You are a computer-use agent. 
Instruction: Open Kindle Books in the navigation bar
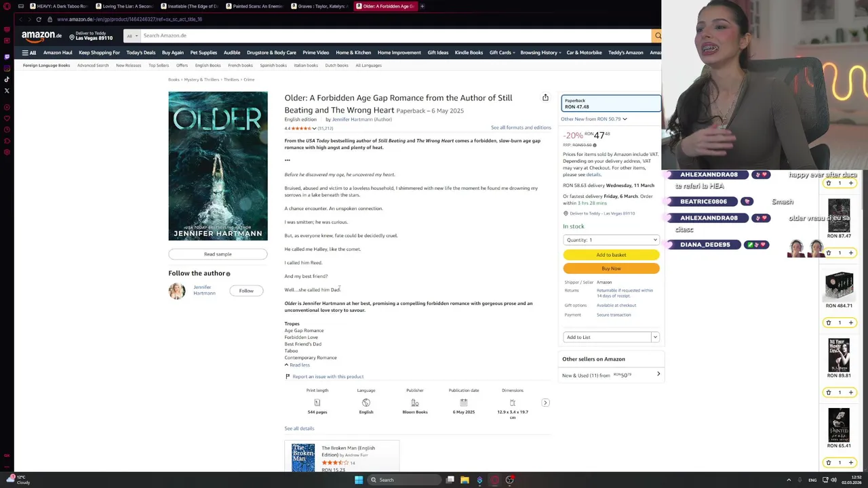coord(469,52)
